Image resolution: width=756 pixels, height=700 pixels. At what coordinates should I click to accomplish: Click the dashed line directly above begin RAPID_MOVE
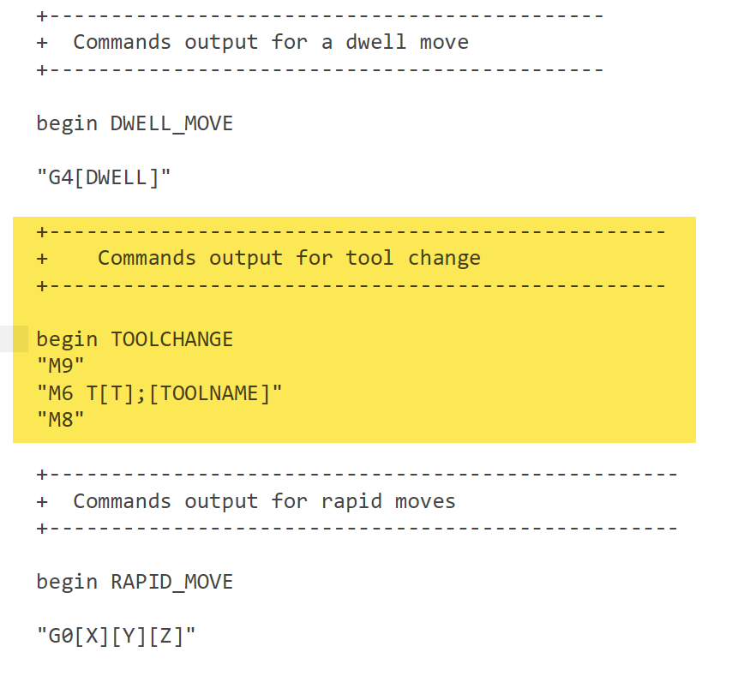pyautogui.click(x=357, y=528)
